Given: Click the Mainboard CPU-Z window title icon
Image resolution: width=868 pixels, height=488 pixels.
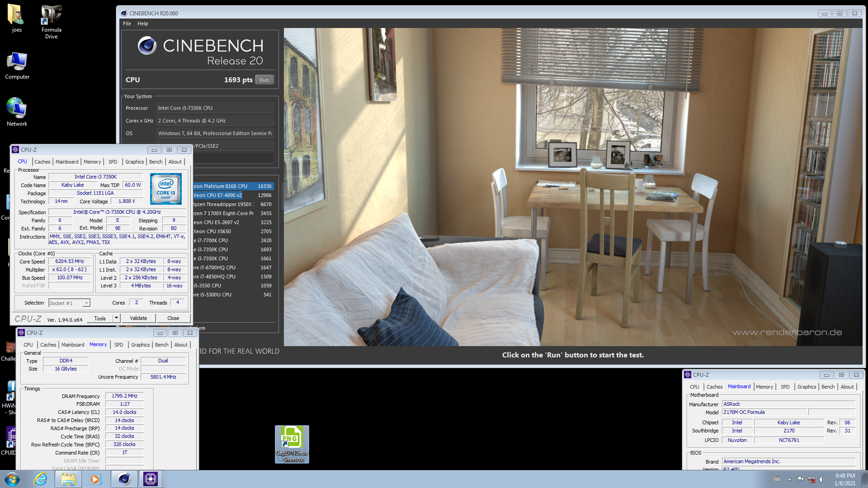Looking at the screenshot, I should [688, 375].
